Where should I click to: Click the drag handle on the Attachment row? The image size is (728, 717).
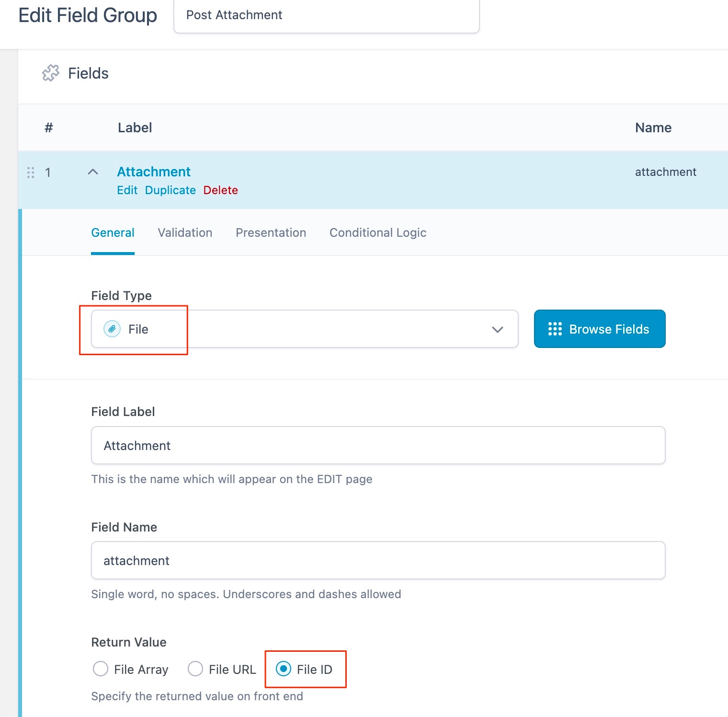31,173
